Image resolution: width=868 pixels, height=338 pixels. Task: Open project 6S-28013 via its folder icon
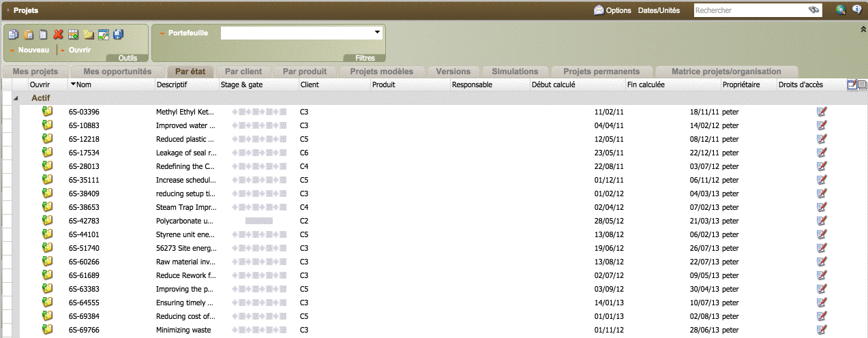[x=47, y=166]
